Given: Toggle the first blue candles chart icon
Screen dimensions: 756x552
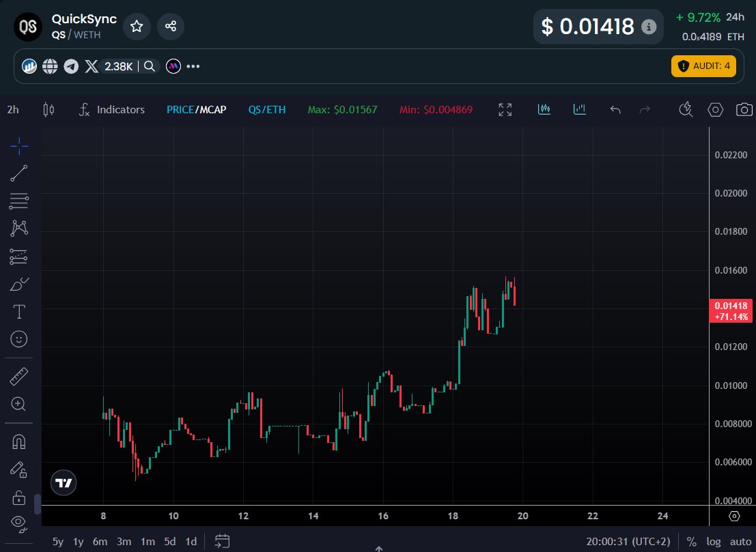Looking at the screenshot, I should pyautogui.click(x=544, y=109).
